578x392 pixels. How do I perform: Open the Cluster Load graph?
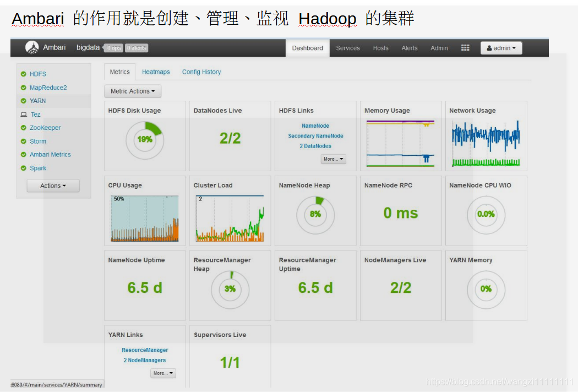coord(230,219)
